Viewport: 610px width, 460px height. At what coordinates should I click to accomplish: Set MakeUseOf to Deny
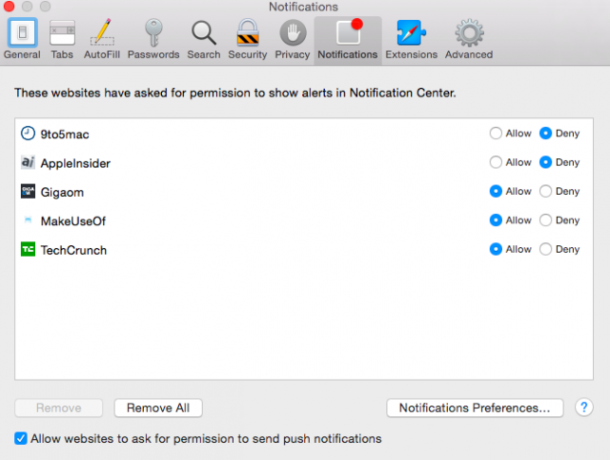pyautogui.click(x=545, y=220)
